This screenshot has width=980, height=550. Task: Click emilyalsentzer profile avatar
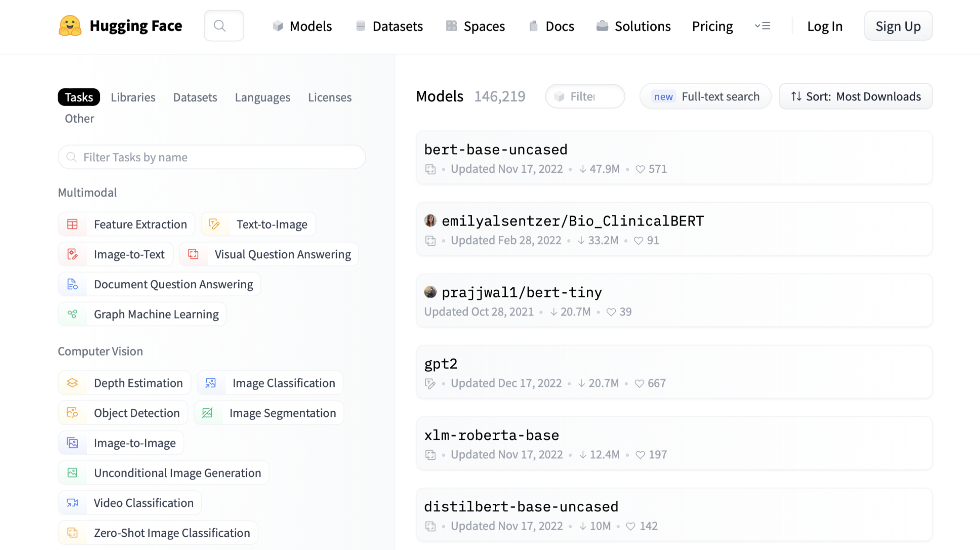(430, 221)
